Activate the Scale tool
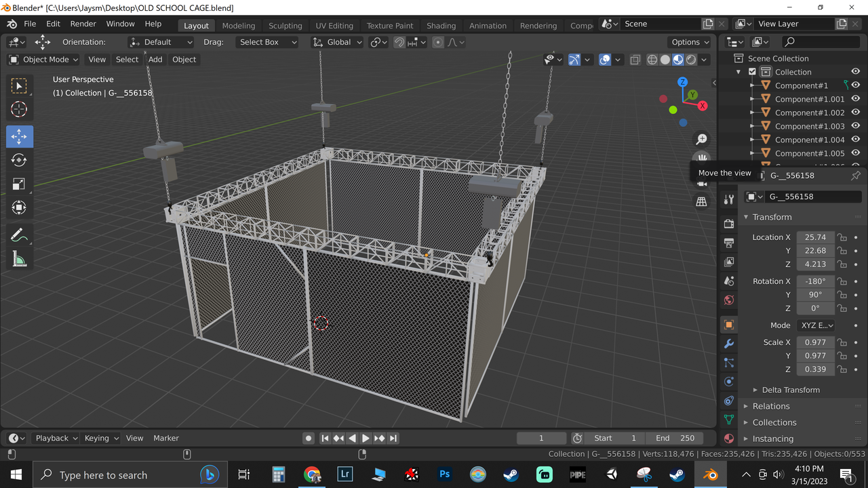The width and height of the screenshot is (868, 488). coord(19,184)
